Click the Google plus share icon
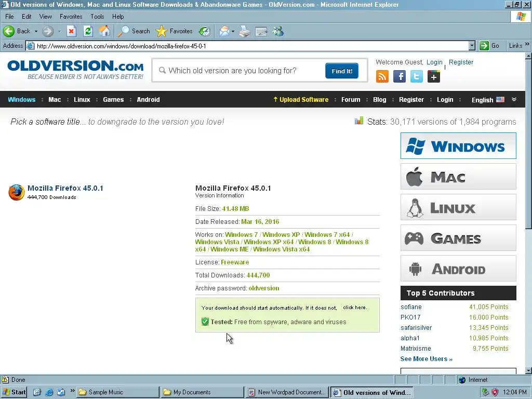This screenshot has width=532, height=399. coord(434,77)
